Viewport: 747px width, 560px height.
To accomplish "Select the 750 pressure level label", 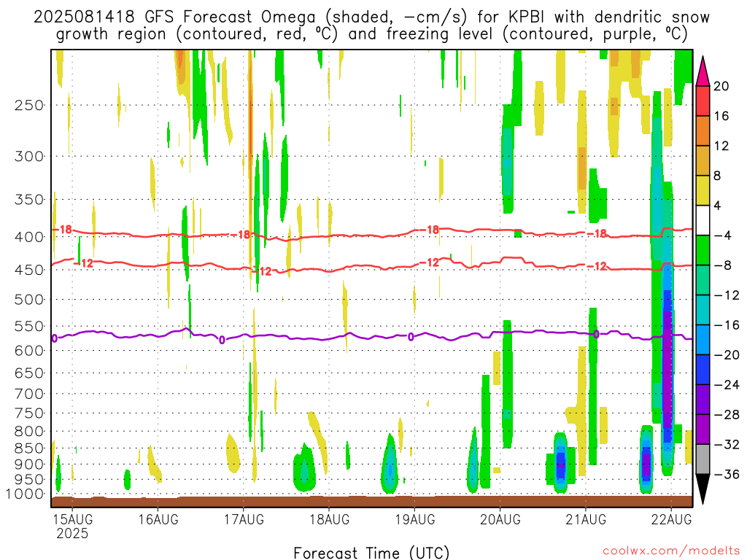I will 29,413.
